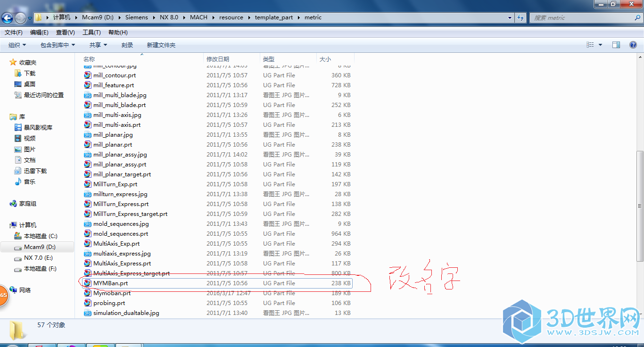Click MACH in the address breadcrumb
Viewport: 644px width, 347px height.
pos(198,17)
